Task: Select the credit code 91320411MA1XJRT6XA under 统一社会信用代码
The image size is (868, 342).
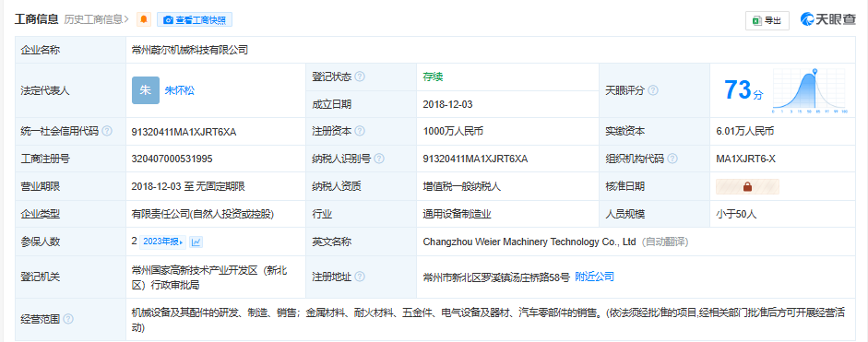Action: coord(184,132)
